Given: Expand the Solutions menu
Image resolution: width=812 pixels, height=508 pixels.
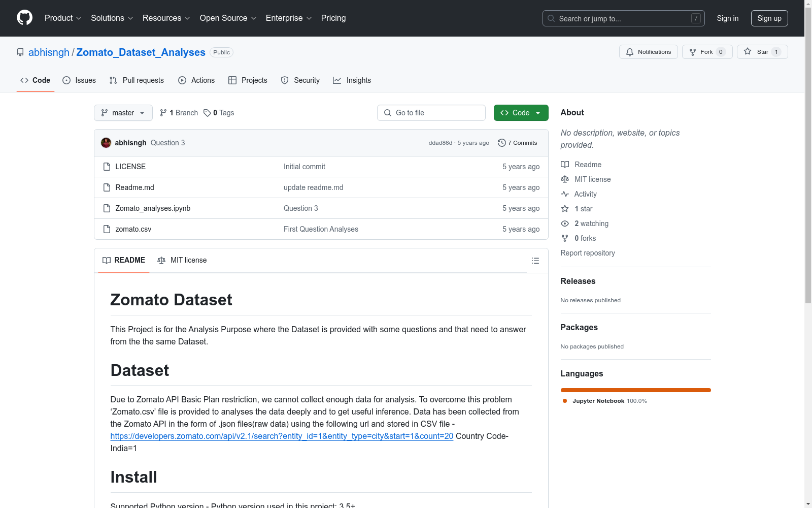Looking at the screenshot, I should (x=112, y=18).
